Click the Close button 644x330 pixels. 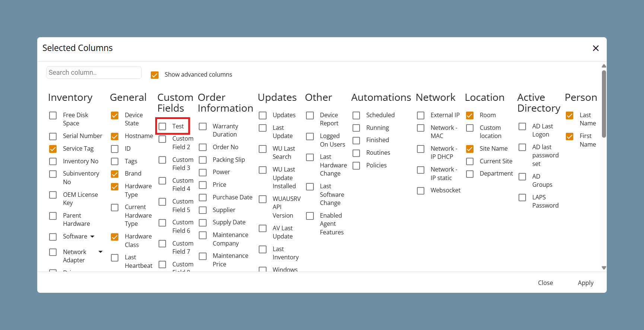[545, 283]
